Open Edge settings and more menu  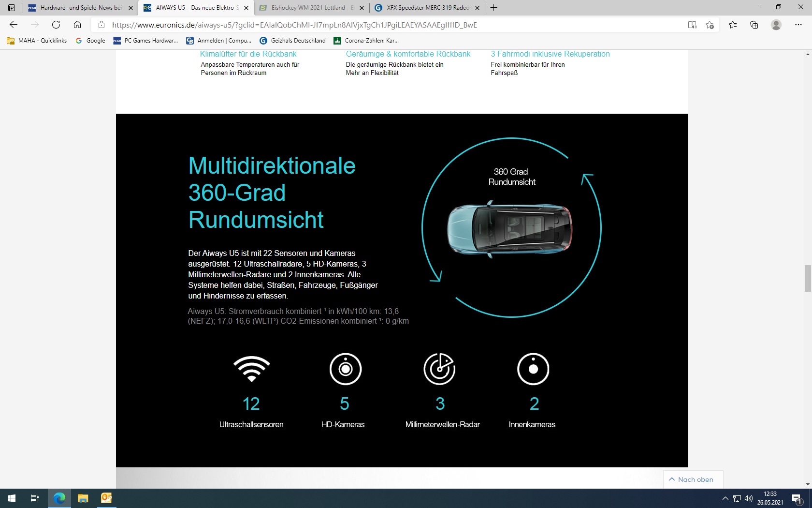tap(798, 25)
